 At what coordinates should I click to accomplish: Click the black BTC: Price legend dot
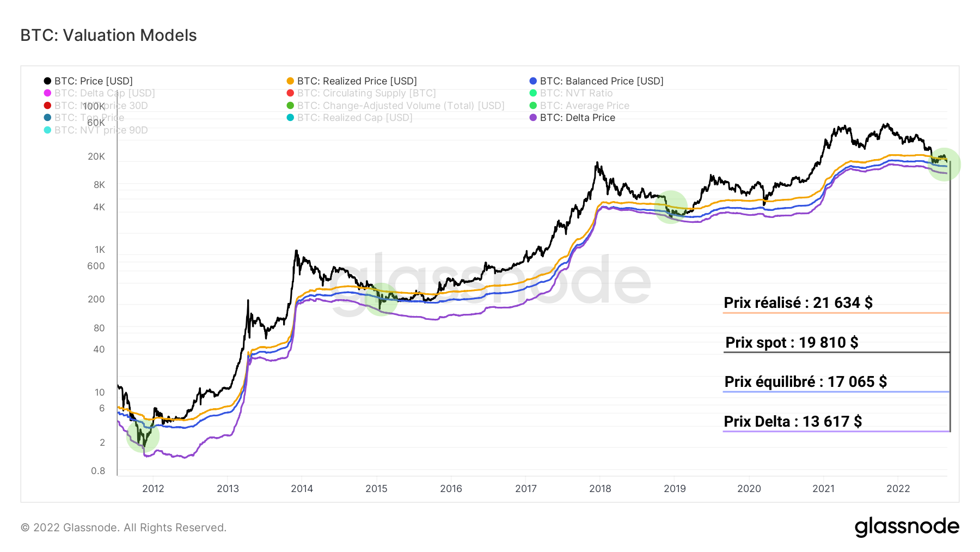point(47,81)
